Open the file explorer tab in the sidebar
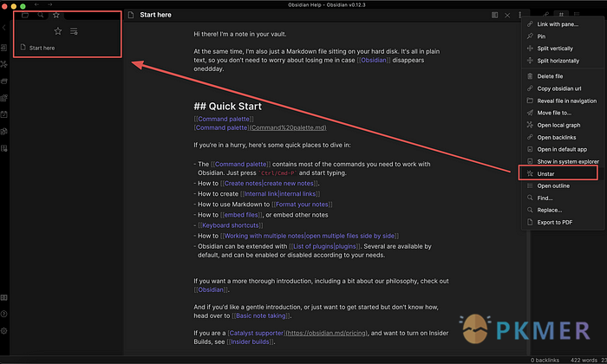Image resolution: width=607 pixels, height=364 pixels. pyautogui.click(x=25, y=15)
